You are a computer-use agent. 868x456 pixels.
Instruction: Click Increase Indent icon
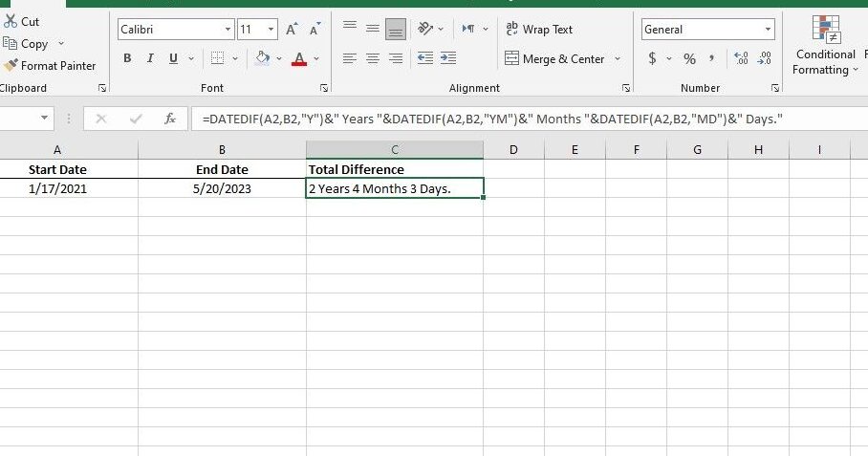point(447,57)
